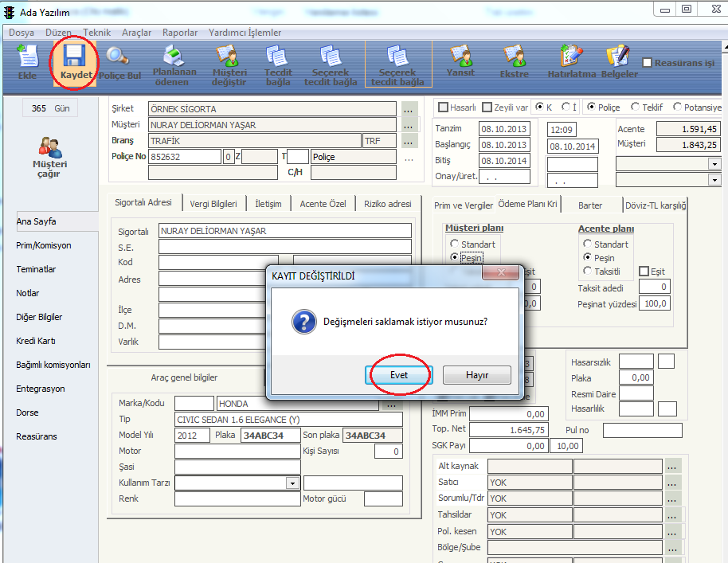The image size is (728, 563).
Task: Click Hayır in the dialog
Action: 476,375
